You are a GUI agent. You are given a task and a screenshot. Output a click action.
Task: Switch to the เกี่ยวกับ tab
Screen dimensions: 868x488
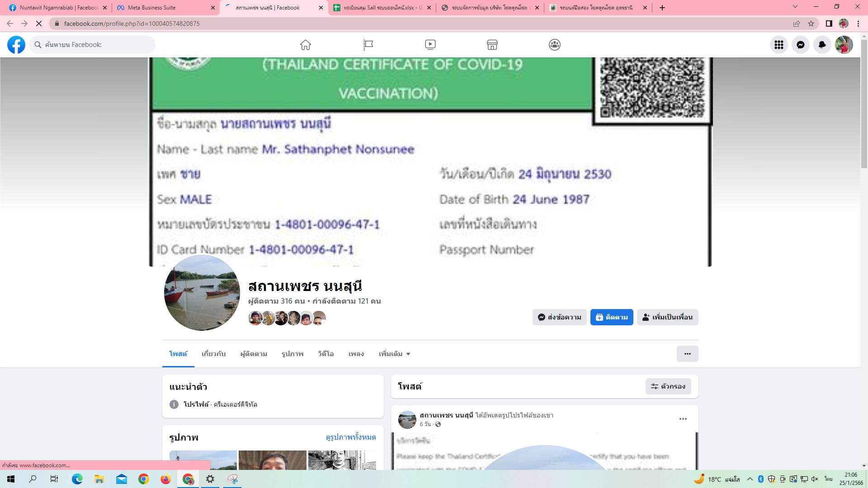coord(213,354)
